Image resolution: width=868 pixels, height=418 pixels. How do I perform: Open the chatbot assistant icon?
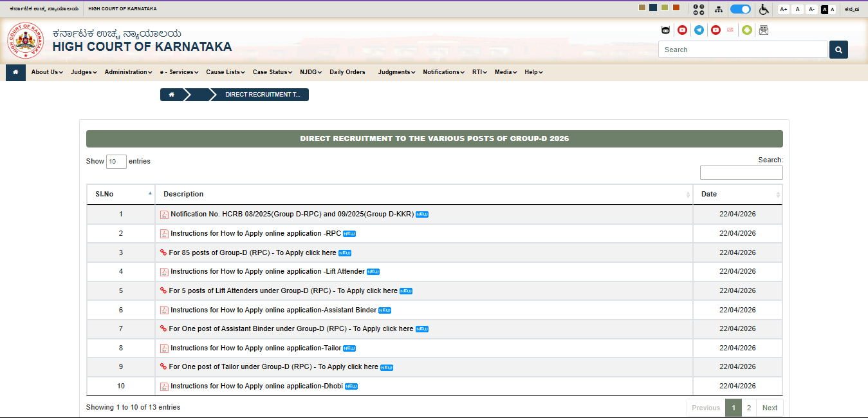(665, 30)
